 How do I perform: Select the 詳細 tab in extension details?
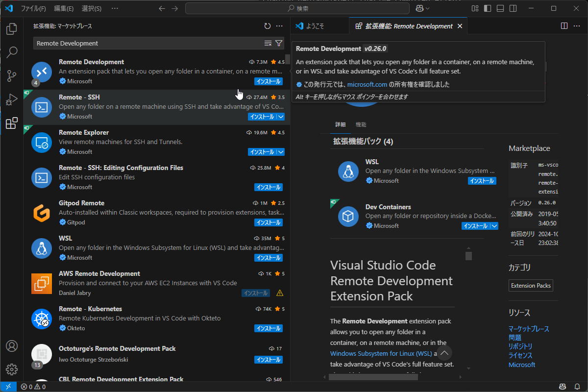pyautogui.click(x=341, y=124)
